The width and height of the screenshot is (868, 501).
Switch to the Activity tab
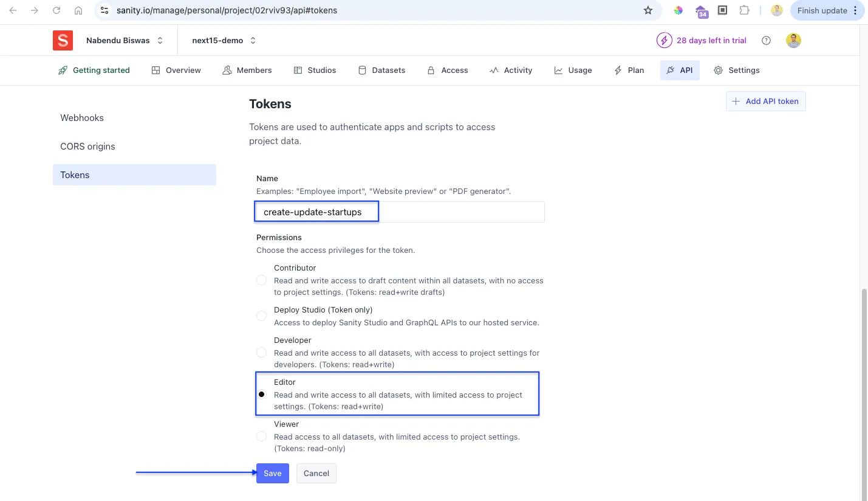tap(511, 70)
